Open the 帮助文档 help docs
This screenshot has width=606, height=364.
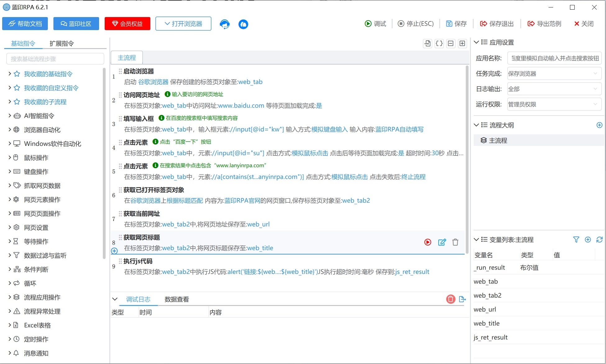25,24
